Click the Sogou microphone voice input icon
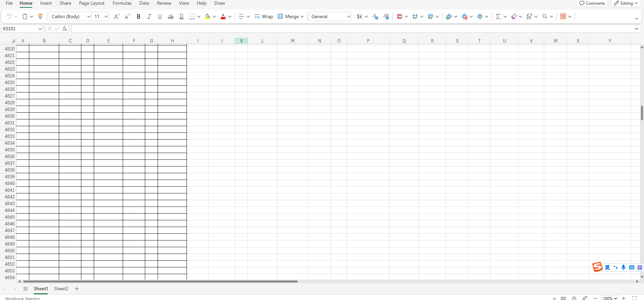Viewport: 644px width, 300px height. 623,267
